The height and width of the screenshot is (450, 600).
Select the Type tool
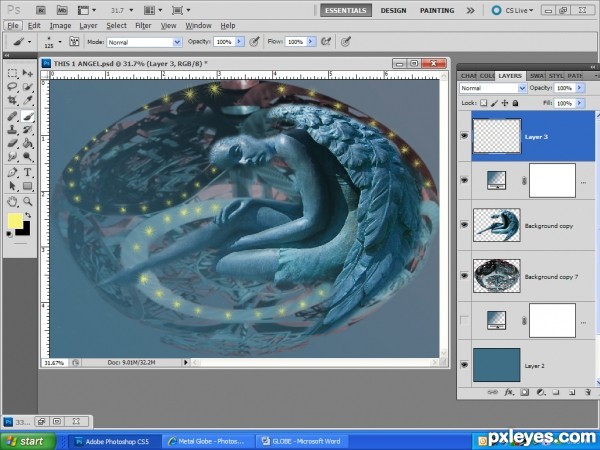click(27, 172)
